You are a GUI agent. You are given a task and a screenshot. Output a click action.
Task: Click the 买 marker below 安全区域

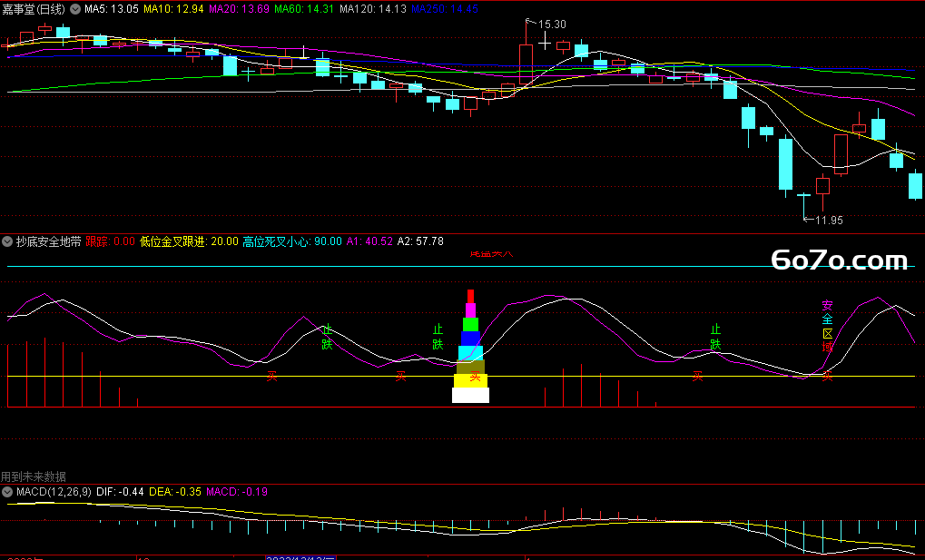[x=828, y=376]
